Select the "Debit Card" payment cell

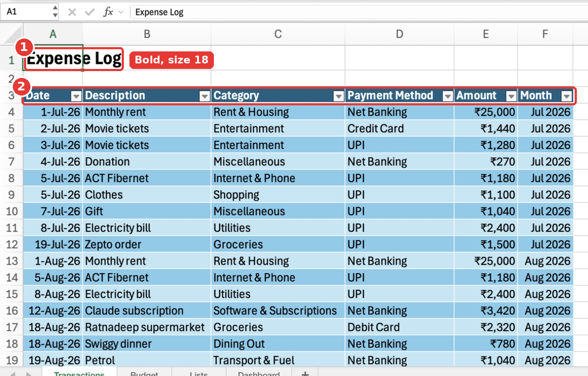tap(399, 328)
